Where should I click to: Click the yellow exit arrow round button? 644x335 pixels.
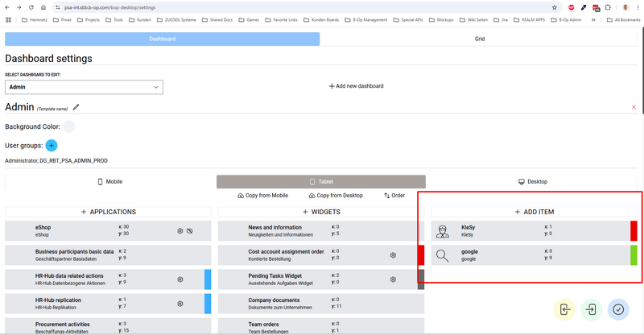coord(566,309)
